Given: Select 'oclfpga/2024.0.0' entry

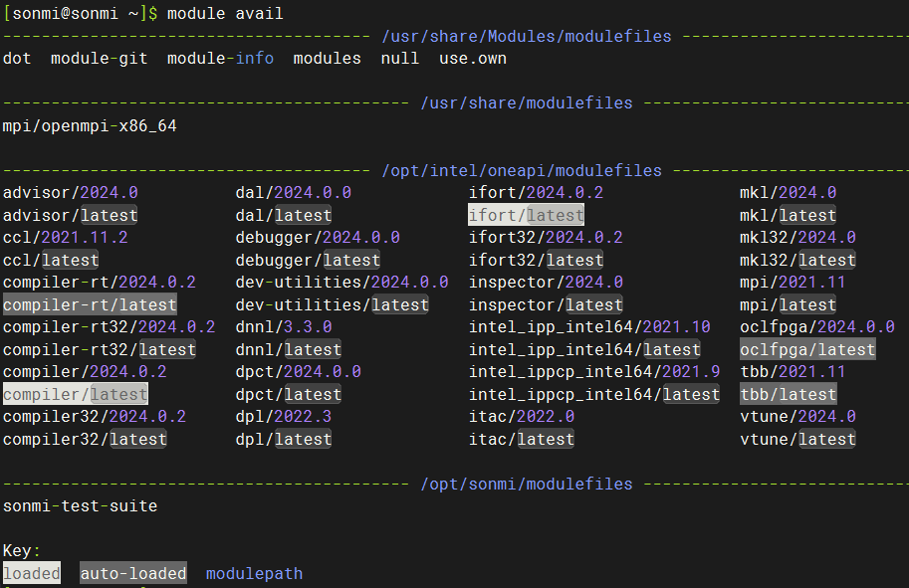Looking at the screenshot, I should click(817, 326).
